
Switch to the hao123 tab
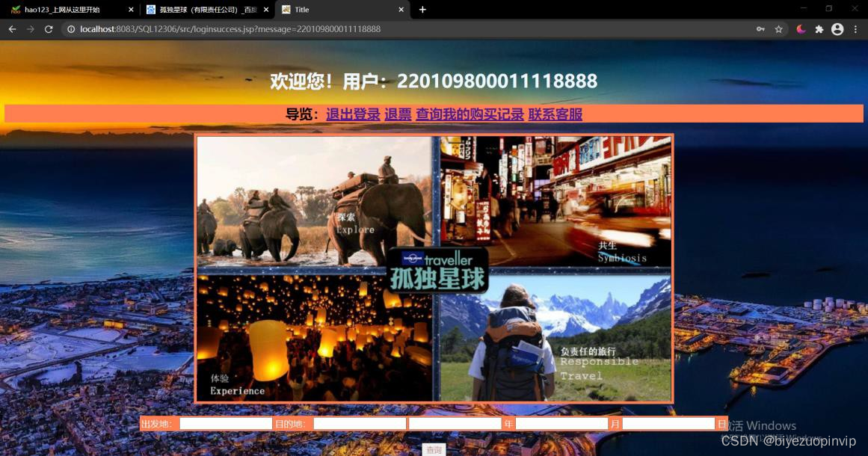point(72,10)
